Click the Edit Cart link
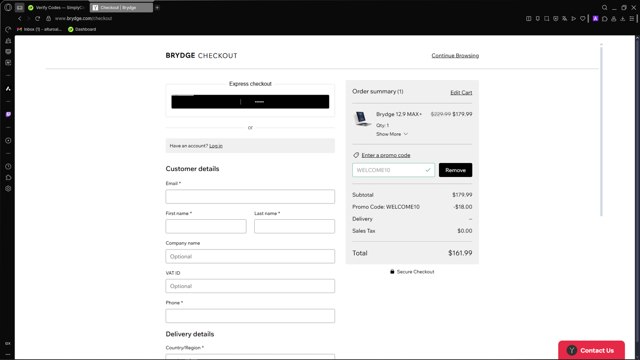 coord(461,93)
